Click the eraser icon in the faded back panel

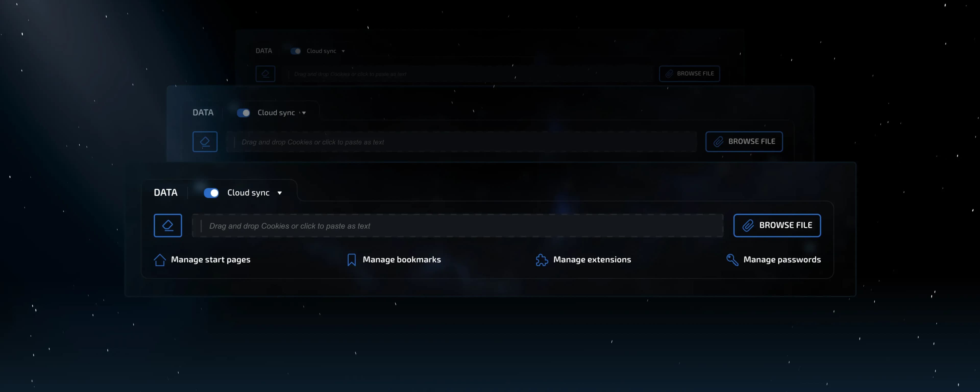(x=265, y=74)
